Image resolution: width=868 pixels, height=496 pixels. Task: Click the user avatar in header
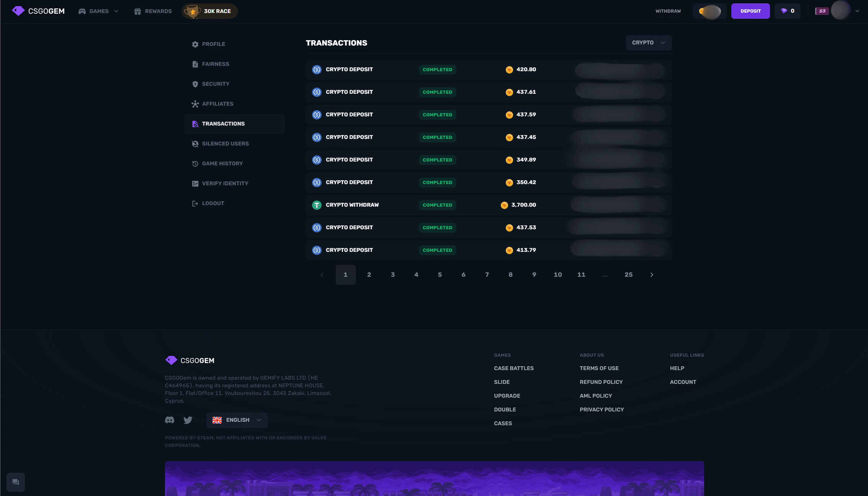tap(841, 10)
